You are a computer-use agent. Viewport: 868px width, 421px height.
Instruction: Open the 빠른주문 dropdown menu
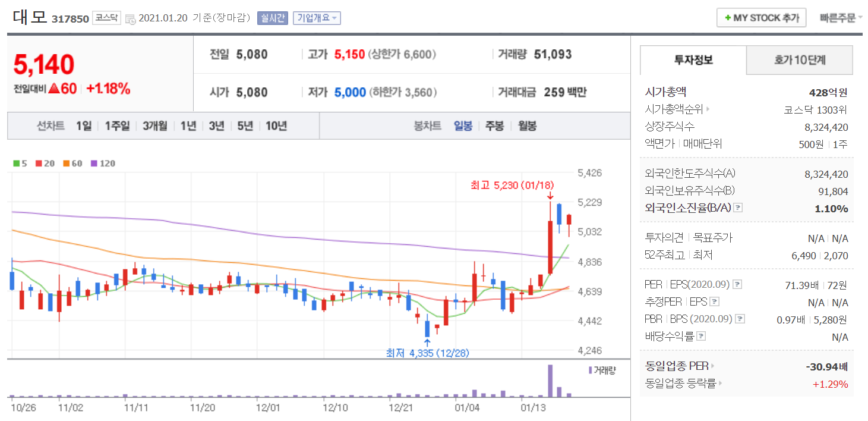pos(841,18)
